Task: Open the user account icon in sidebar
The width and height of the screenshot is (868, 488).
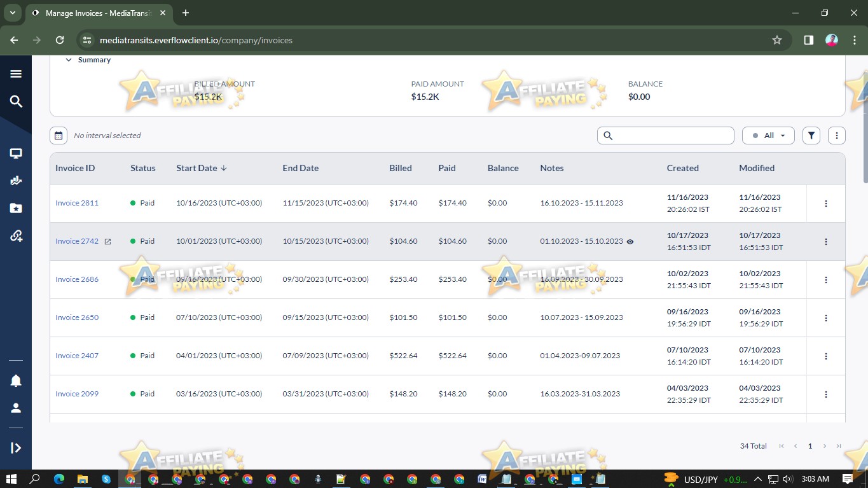Action: click(16, 408)
